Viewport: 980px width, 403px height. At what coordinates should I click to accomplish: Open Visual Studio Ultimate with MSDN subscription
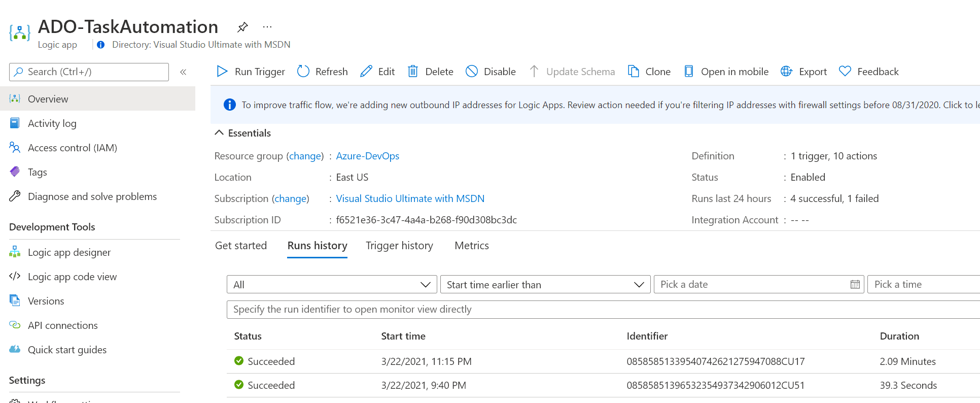coord(410,198)
